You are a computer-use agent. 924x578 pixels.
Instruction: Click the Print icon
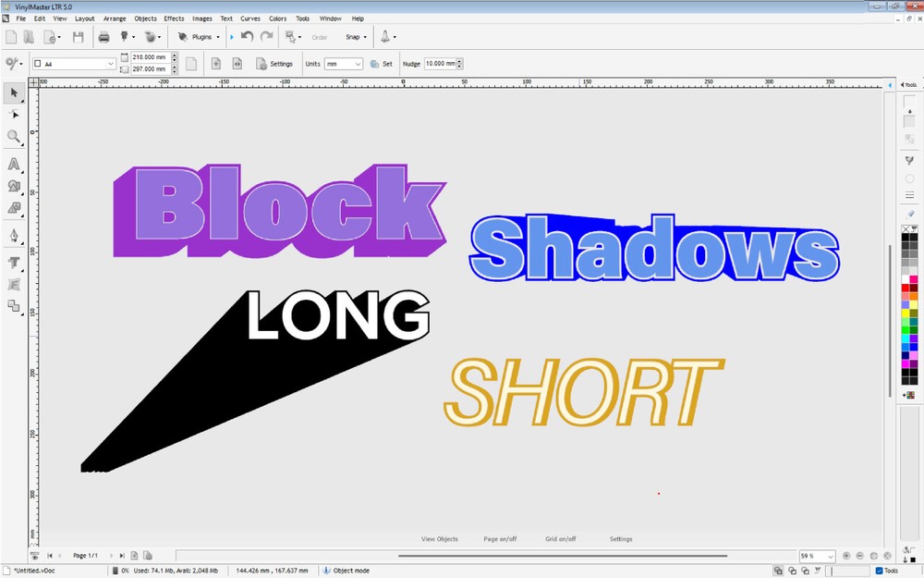(104, 36)
